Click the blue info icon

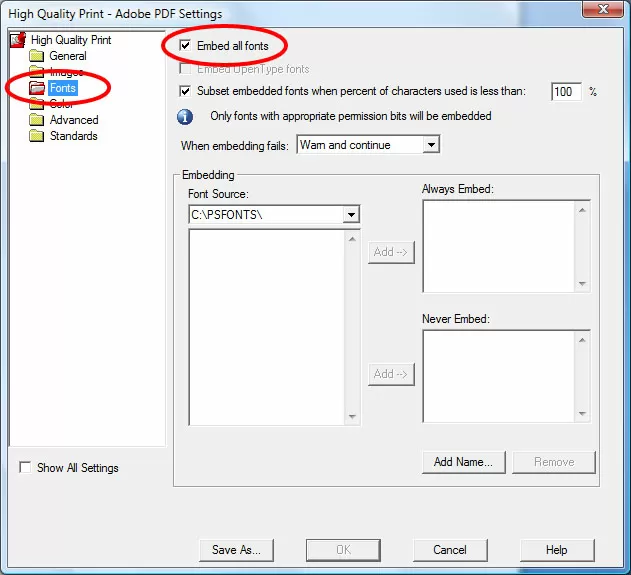click(185, 117)
